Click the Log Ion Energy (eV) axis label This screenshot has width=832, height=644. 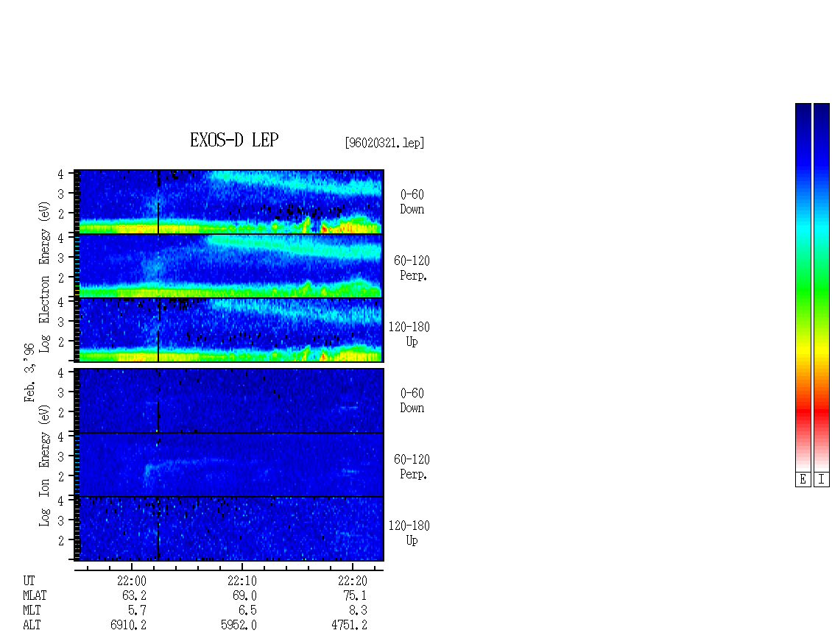[x=44, y=466]
